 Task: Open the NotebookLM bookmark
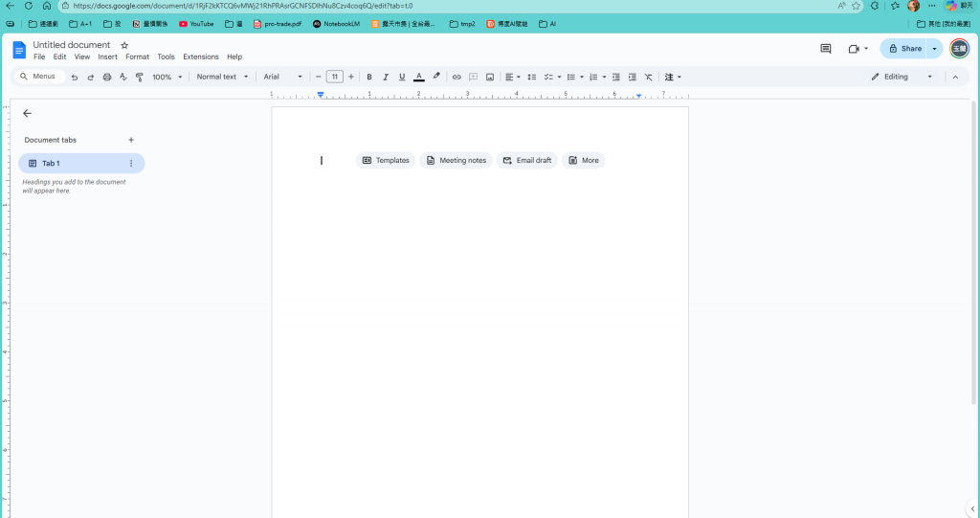point(336,24)
